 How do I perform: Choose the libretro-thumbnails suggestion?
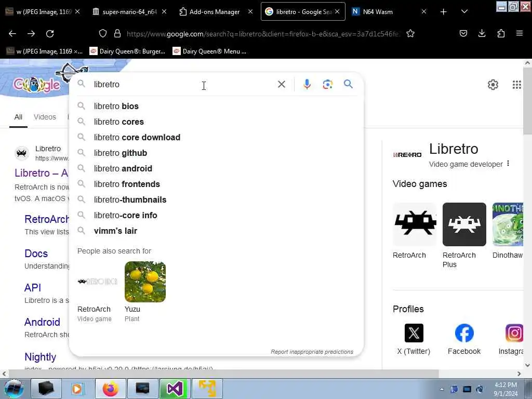point(217,200)
